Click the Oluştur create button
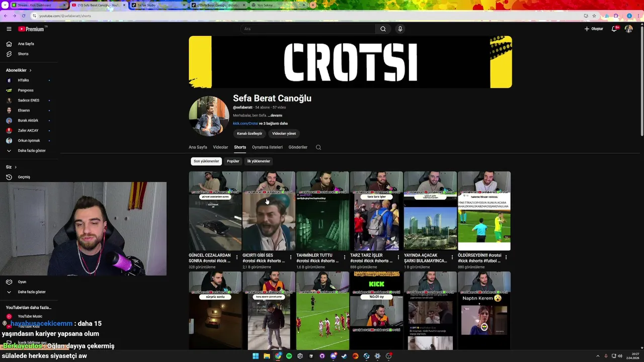 coord(594,29)
